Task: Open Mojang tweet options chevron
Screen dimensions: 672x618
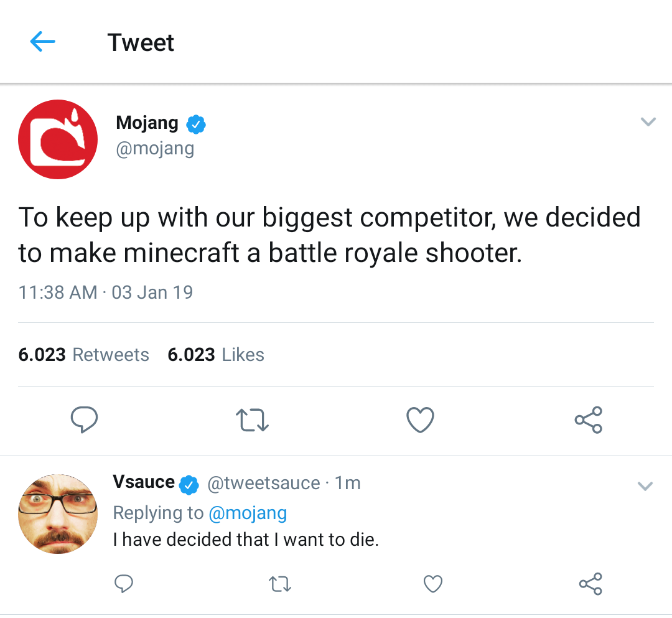Action: 648,122
